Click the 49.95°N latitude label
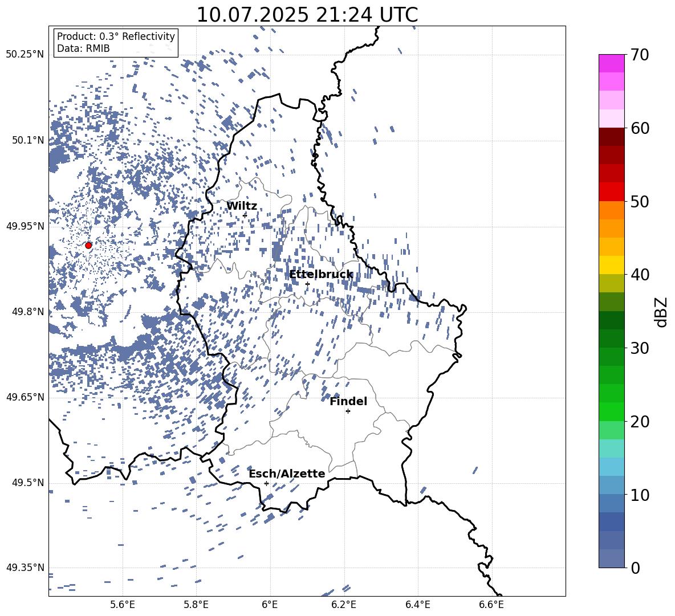The height and width of the screenshot is (616, 675). [25, 226]
